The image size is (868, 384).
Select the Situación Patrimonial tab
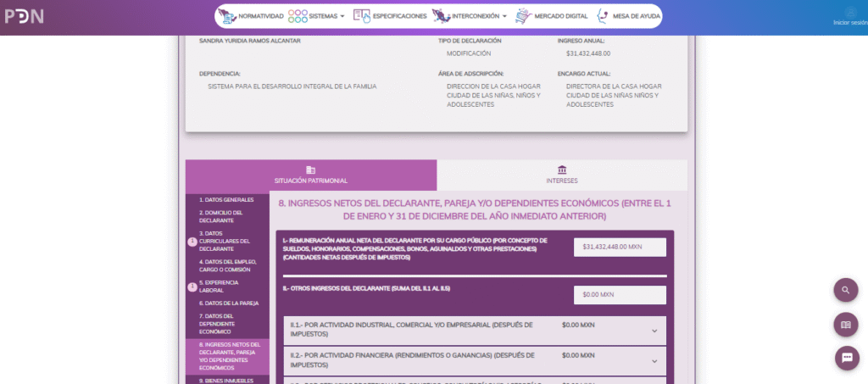311,175
